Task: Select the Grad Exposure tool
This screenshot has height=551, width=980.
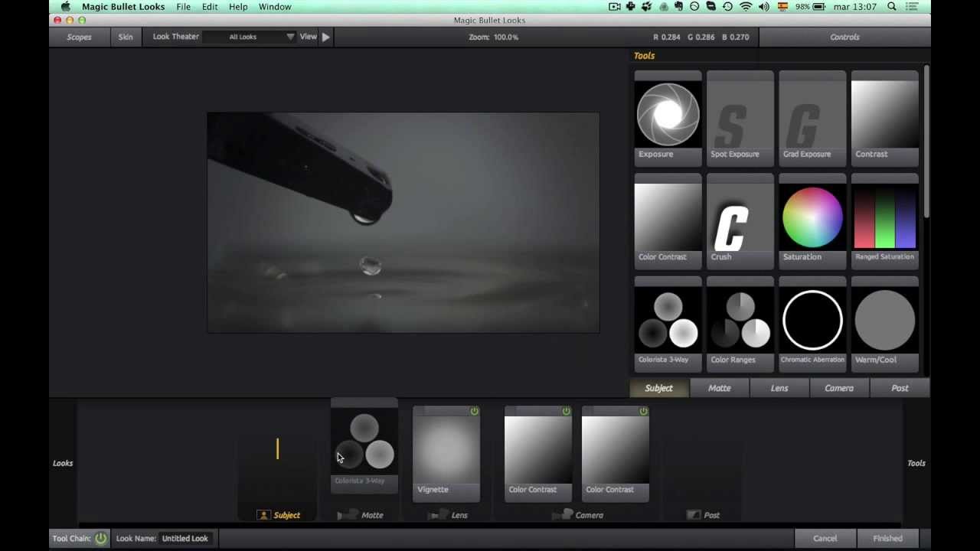Action: [812, 119]
